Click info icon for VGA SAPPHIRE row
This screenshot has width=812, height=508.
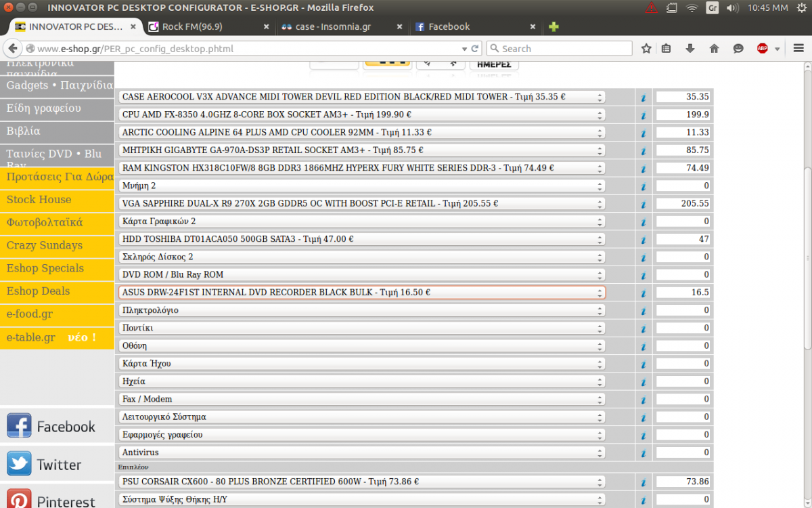[644, 204]
